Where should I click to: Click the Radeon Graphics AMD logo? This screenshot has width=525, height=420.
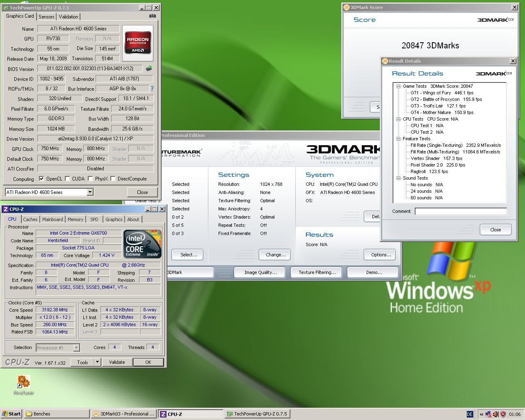tap(138, 43)
